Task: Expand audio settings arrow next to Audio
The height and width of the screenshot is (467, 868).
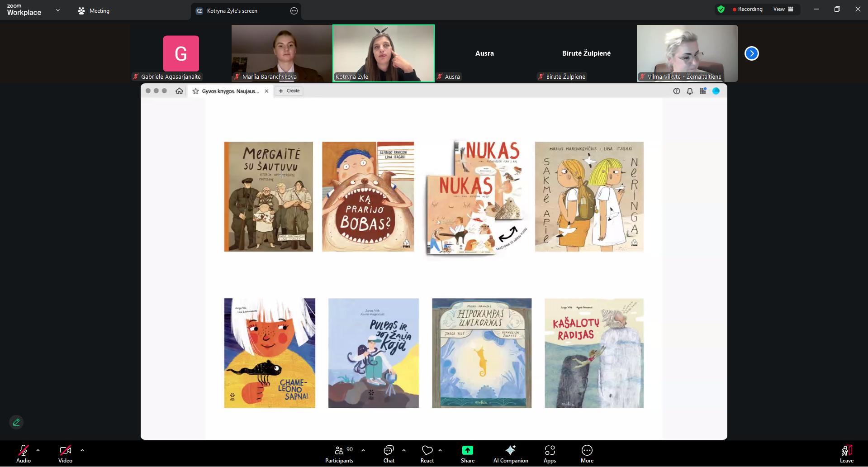Action: 38,450
